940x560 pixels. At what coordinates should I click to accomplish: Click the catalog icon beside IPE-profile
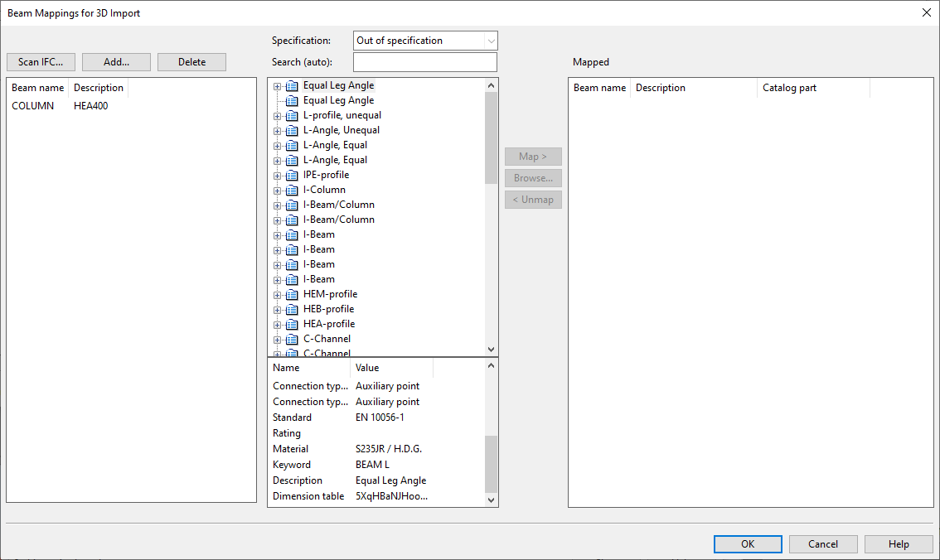tap(292, 175)
